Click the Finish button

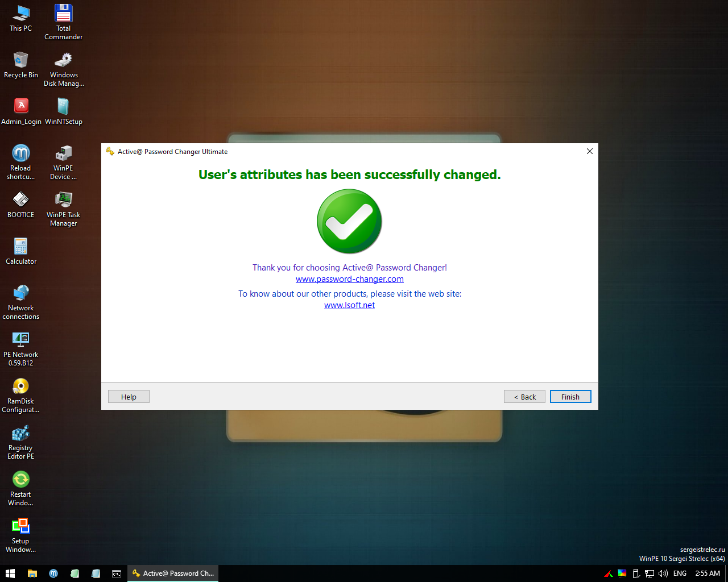(x=570, y=397)
